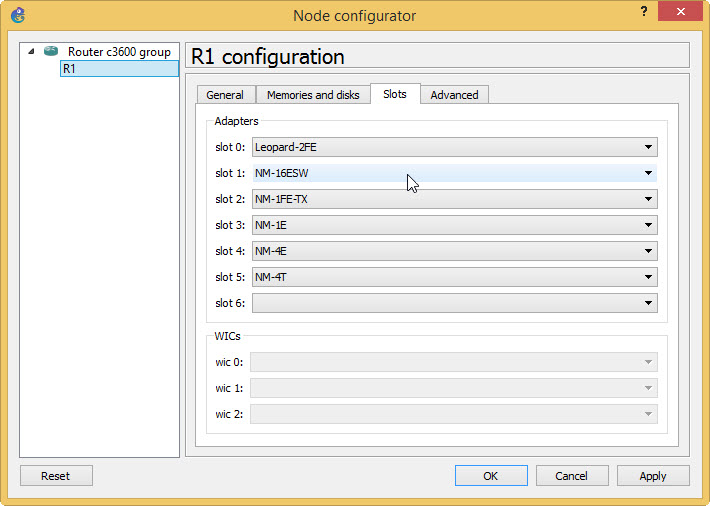
Task: Collapse the Router c3600 group tree
Action: (x=31, y=52)
